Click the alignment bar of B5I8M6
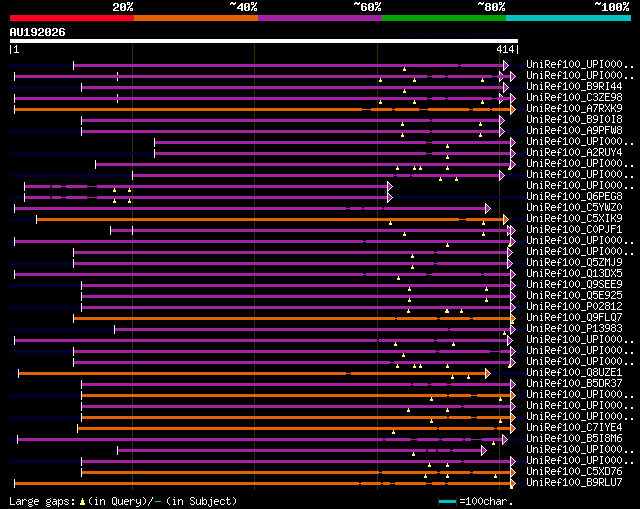 tap(260, 440)
